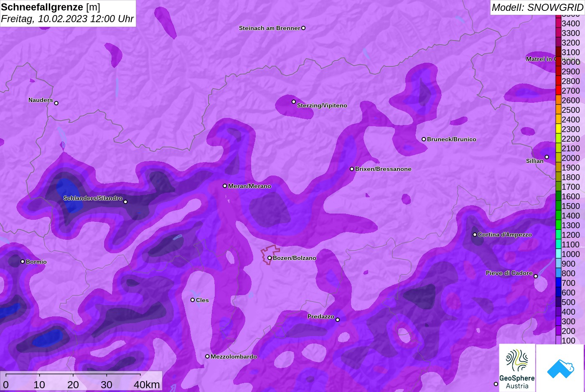Select the Meran/Merano location marker
This screenshot has height=392, width=585.
(225, 186)
